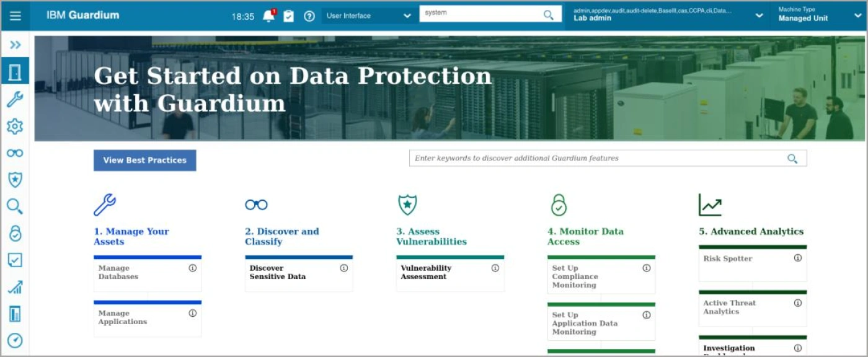Open the Reports chart icon in sidebar
This screenshot has height=357, width=868.
point(15,287)
